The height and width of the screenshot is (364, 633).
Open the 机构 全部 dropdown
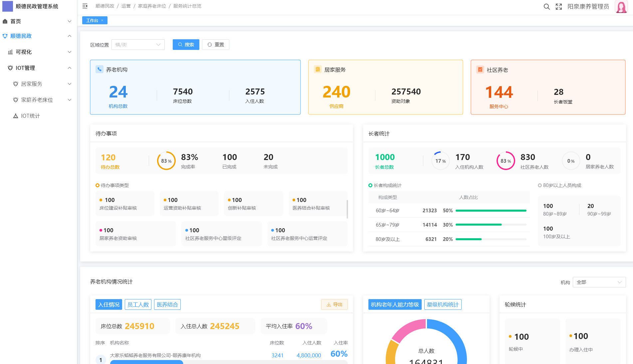[599, 282]
